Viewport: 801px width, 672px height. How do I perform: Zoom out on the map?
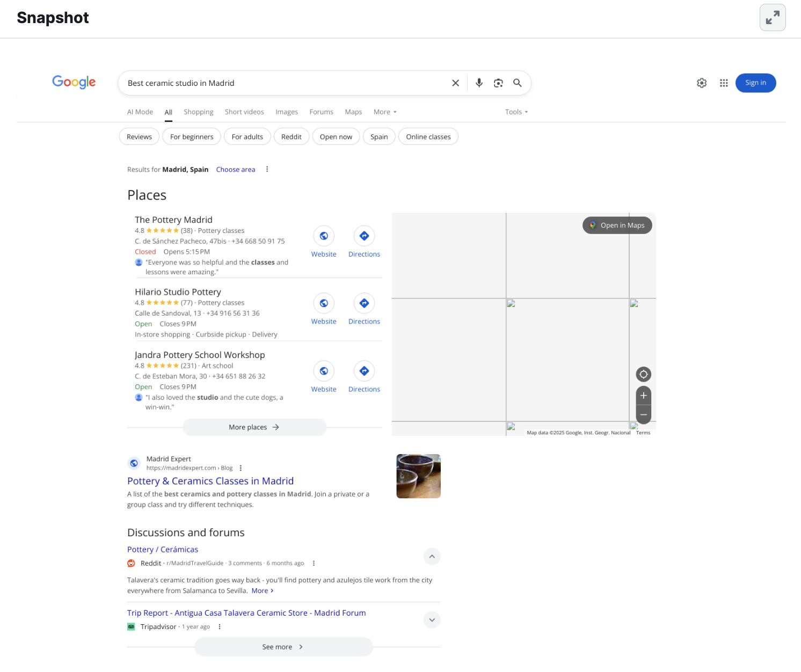coord(643,414)
